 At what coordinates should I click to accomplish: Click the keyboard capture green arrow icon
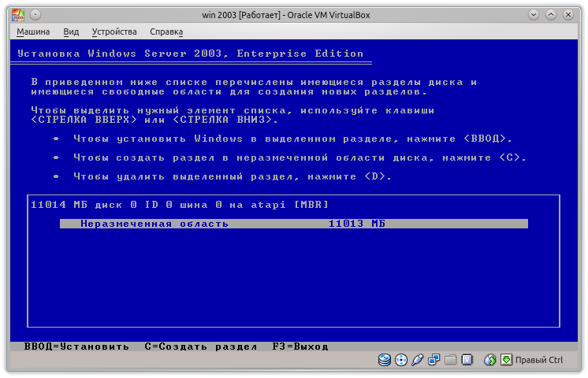pyautogui.click(x=506, y=360)
